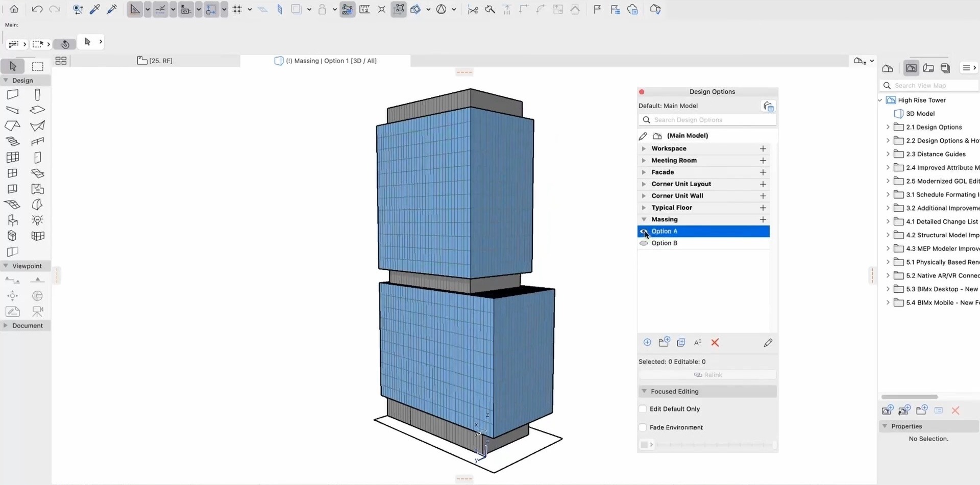Open the tab overview grid icon
The image size is (980, 485).
pos(61,61)
